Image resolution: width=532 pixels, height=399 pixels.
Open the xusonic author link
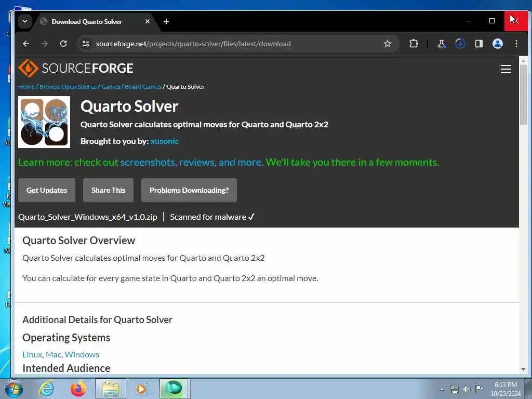165,141
